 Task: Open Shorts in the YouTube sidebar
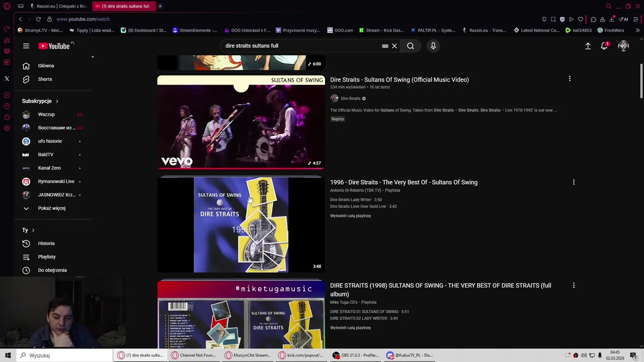click(45, 79)
